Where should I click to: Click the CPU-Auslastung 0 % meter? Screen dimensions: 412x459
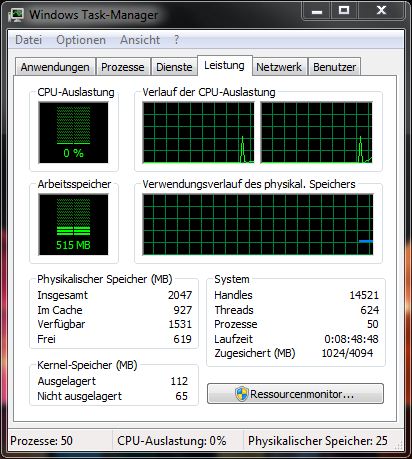click(x=73, y=132)
